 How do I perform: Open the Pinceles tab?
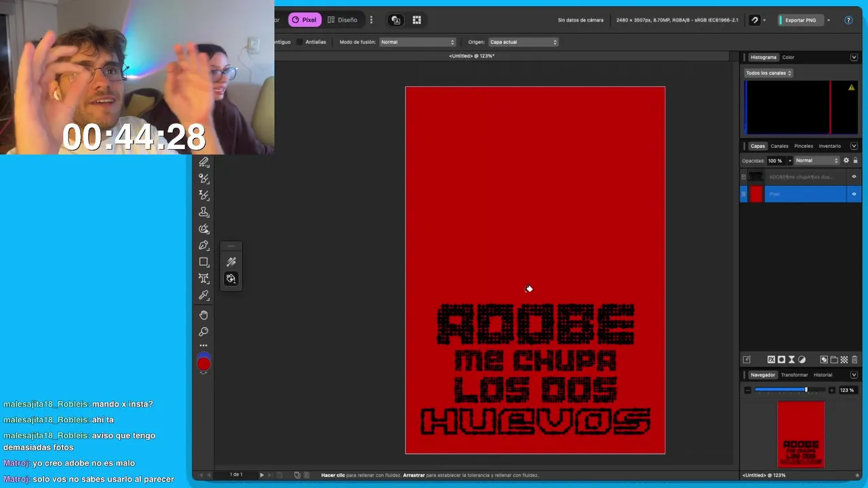coord(804,146)
